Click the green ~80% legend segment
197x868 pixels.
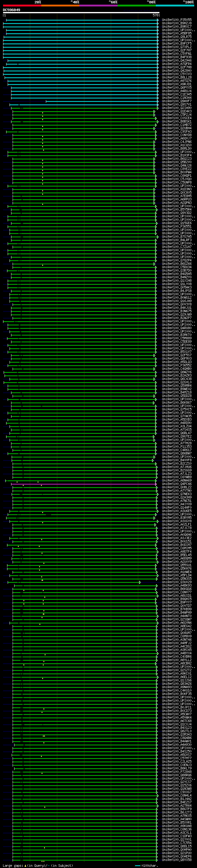click(137, 6)
